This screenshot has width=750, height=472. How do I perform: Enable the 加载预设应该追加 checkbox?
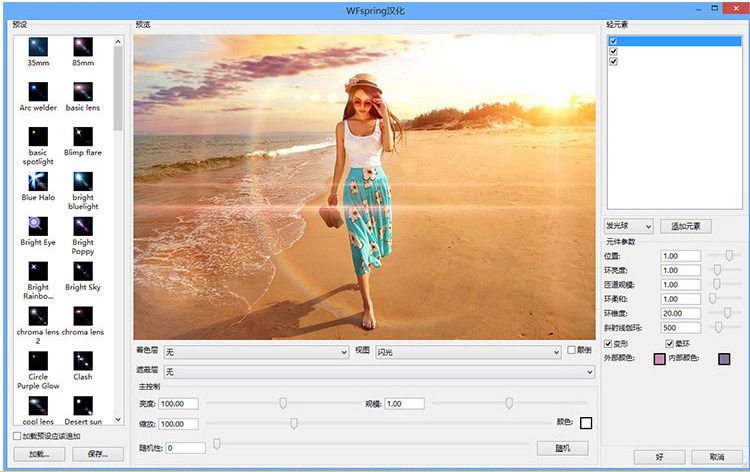click(x=15, y=436)
